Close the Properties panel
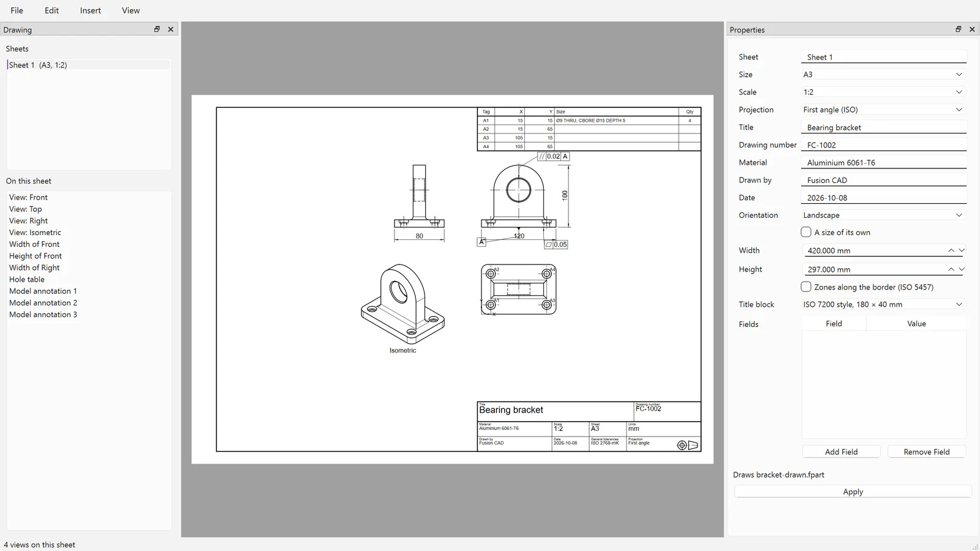Screen dimensions: 980x551 pyautogui.click(x=972, y=29)
